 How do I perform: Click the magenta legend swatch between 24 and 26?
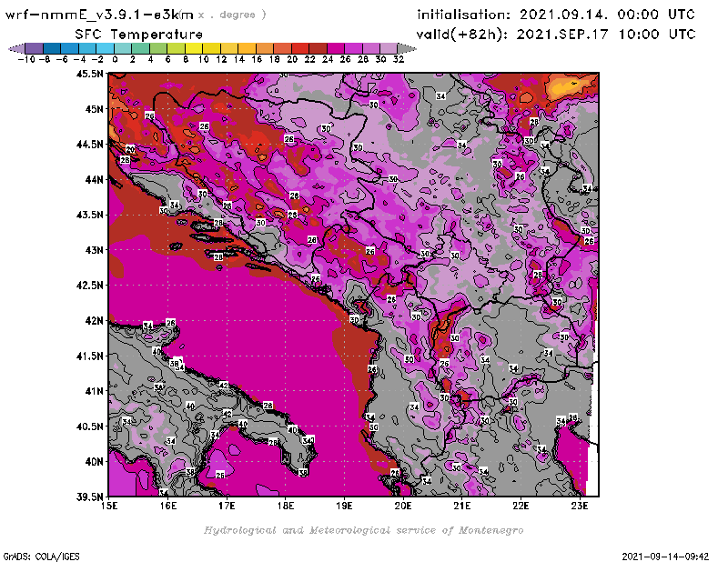336,48
